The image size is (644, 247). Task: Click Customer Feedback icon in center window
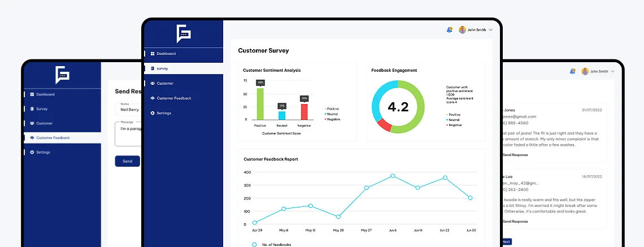pyautogui.click(x=153, y=98)
